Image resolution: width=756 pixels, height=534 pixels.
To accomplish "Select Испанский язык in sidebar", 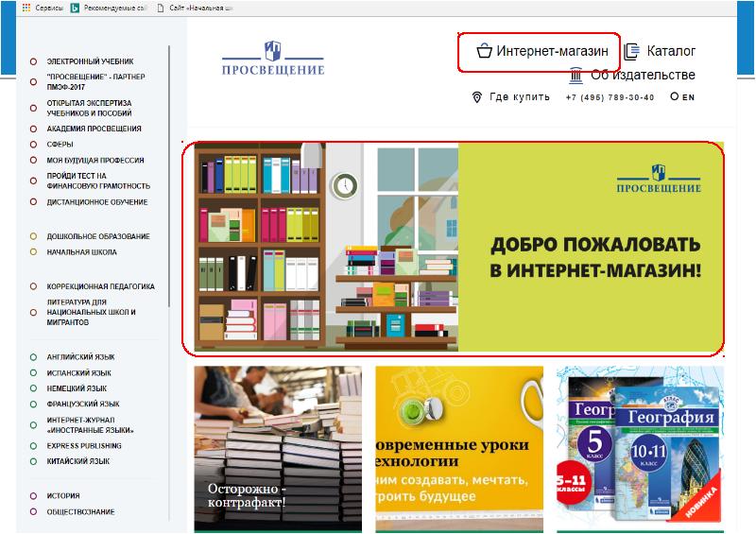I will (79, 373).
